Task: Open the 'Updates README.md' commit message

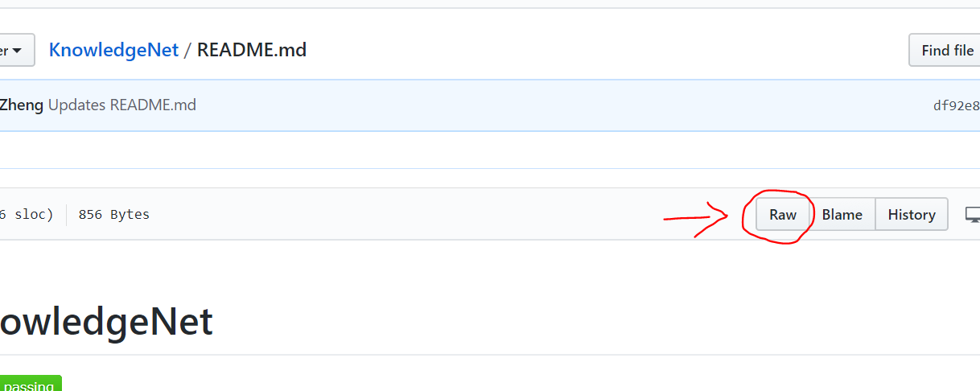Action: pos(122,105)
